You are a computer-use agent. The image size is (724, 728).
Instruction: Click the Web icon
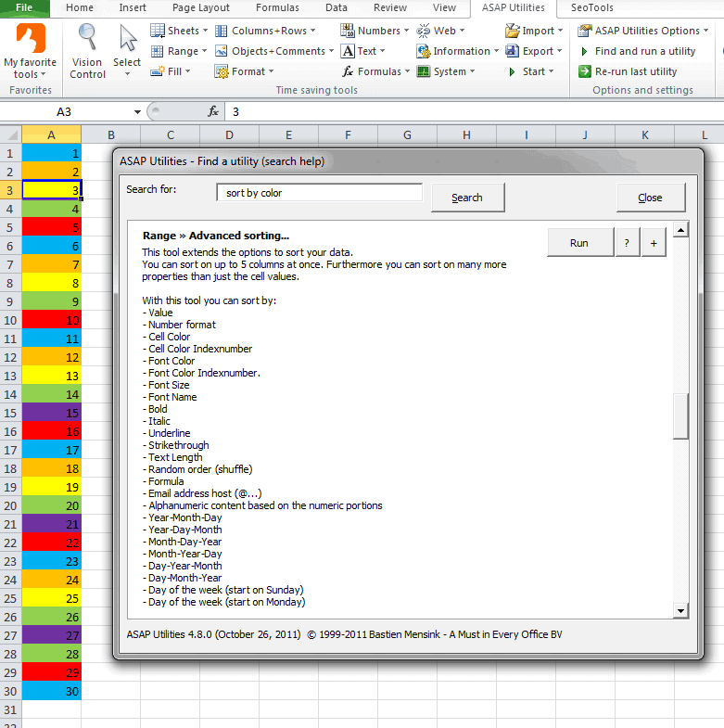pyautogui.click(x=424, y=31)
